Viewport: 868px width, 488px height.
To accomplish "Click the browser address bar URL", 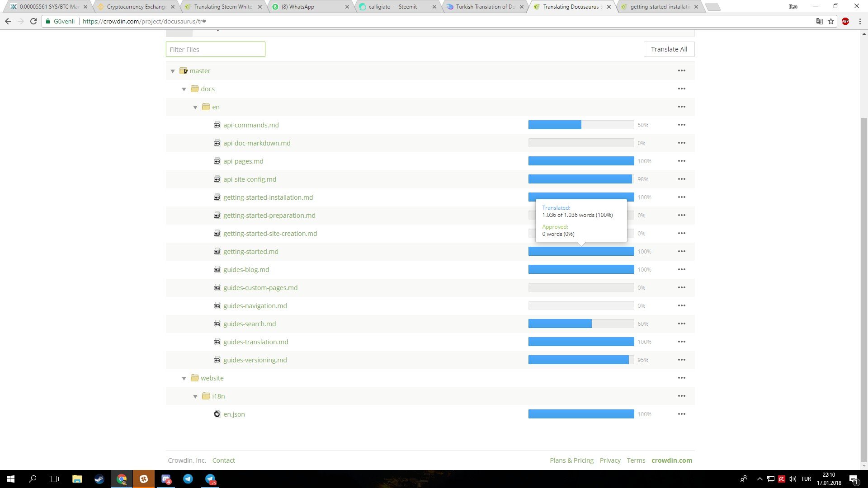I will click(x=144, y=21).
